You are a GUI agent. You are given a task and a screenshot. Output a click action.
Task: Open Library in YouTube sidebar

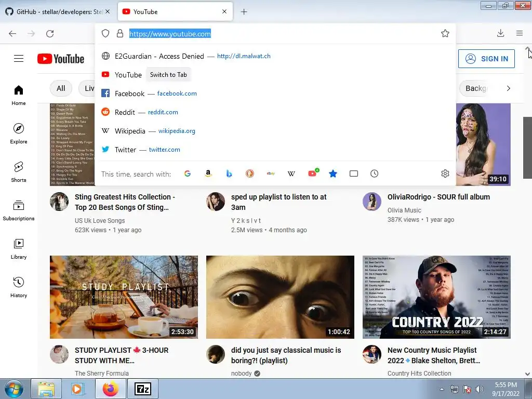[x=19, y=249]
